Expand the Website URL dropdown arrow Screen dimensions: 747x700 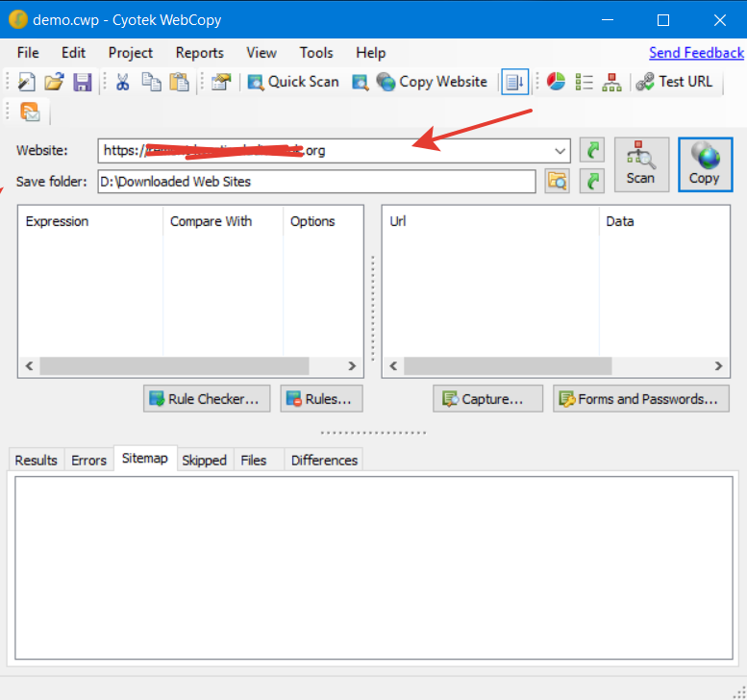[x=560, y=151]
